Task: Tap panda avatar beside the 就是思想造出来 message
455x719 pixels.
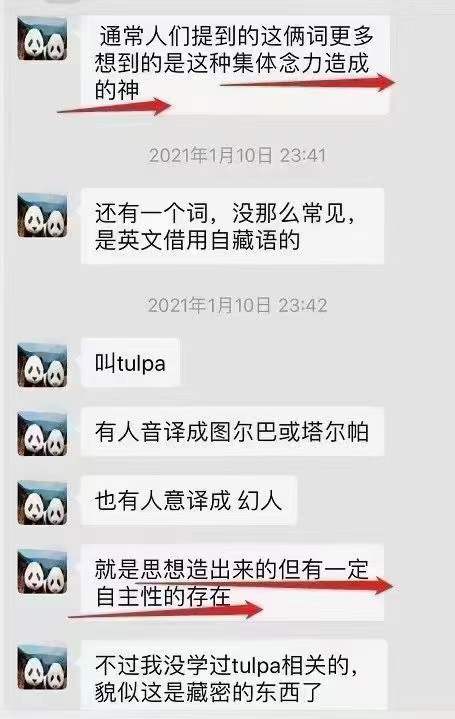Action: (x=42, y=571)
